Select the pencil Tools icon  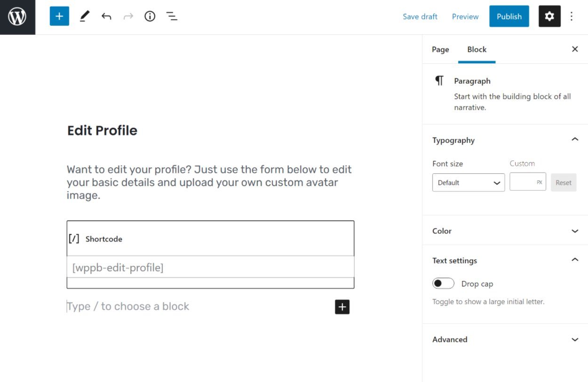[85, 16]
